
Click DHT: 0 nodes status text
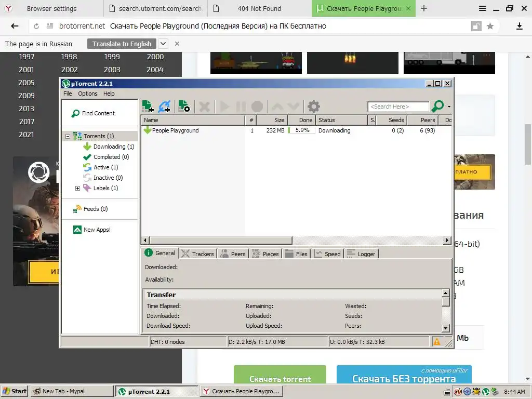[x=168, y=342]
